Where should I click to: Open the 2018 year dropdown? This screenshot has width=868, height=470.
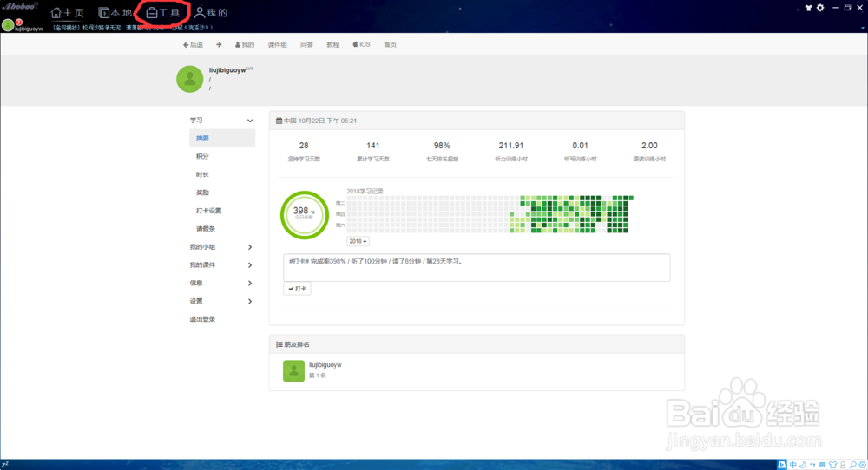358,241
